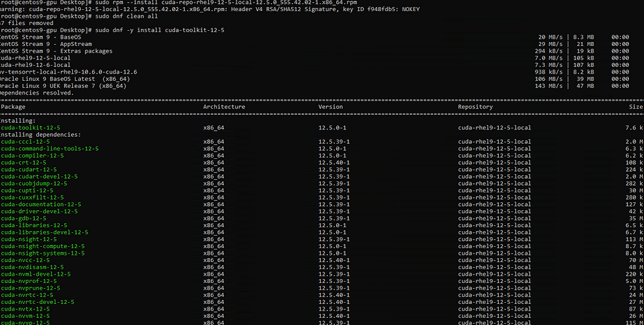This screenshot has height=325, width=644.
Task: Click the cuda-nvprof-12-5 entry
Action: click(x=29, y=281)
